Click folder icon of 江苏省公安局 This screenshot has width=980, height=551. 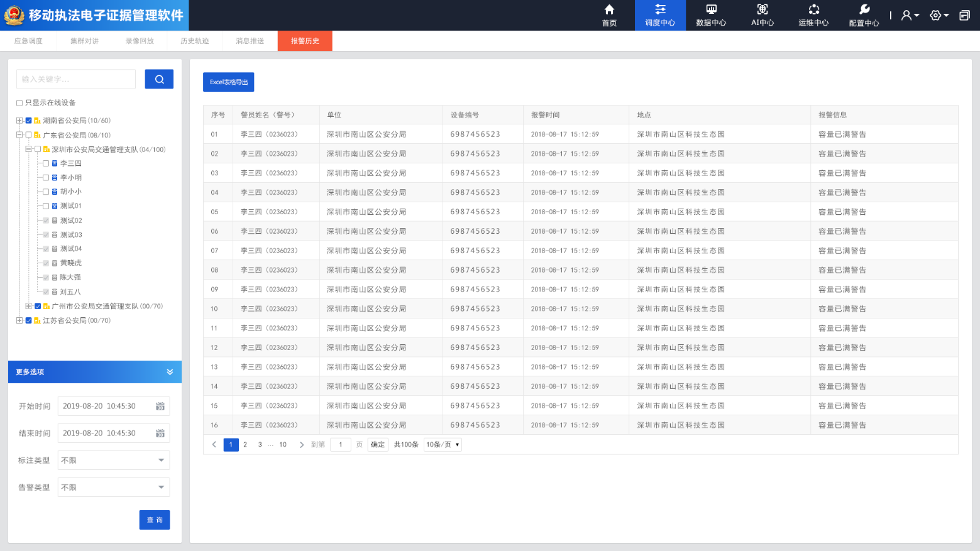coord(37,320)
